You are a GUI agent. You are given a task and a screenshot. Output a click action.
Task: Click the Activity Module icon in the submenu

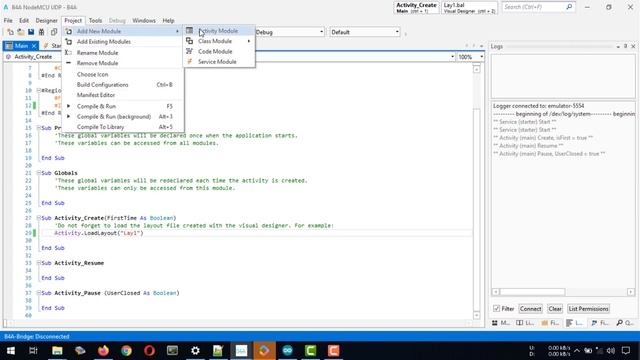(x=189, y=31)
